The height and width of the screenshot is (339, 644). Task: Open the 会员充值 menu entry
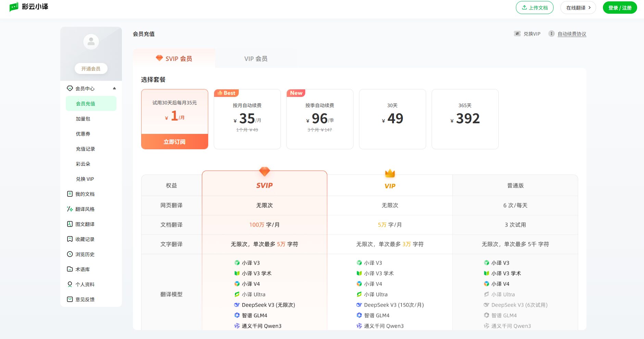[x=85, y=103]
